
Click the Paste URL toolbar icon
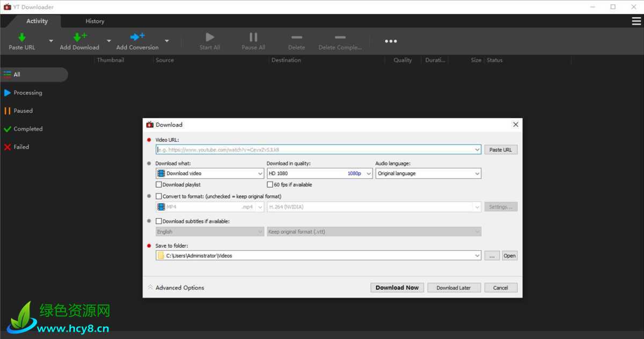(22, 38)
